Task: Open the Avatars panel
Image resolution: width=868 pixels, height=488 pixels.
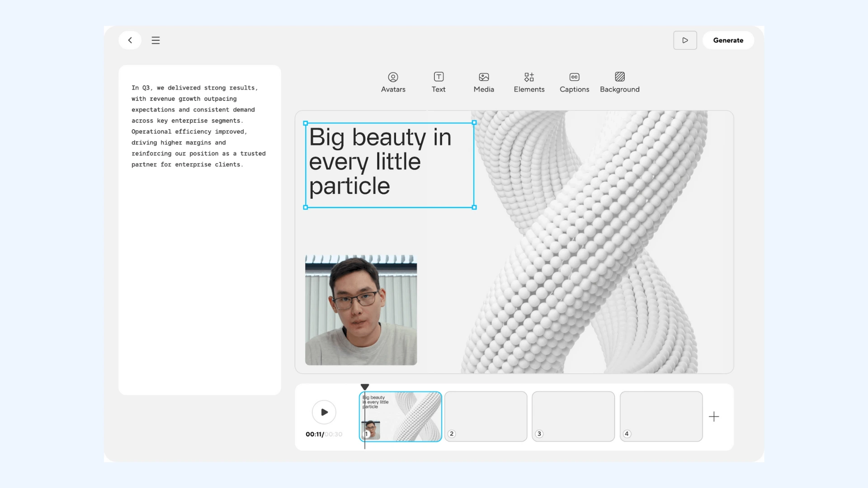Action: [393, 82]
